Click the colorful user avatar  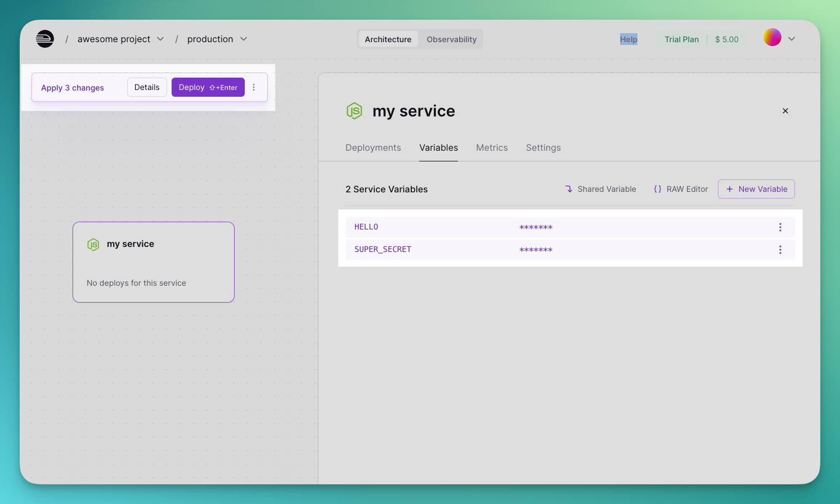coord(772,38)
